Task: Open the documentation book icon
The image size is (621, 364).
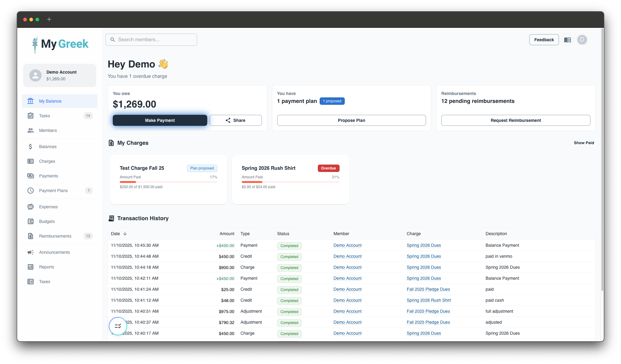Action: 567,40
